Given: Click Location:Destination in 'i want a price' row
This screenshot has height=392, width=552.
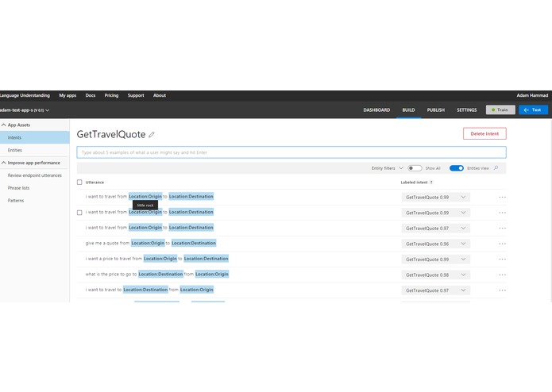Looking at the screenshot, I should click(x=207, y=259).
